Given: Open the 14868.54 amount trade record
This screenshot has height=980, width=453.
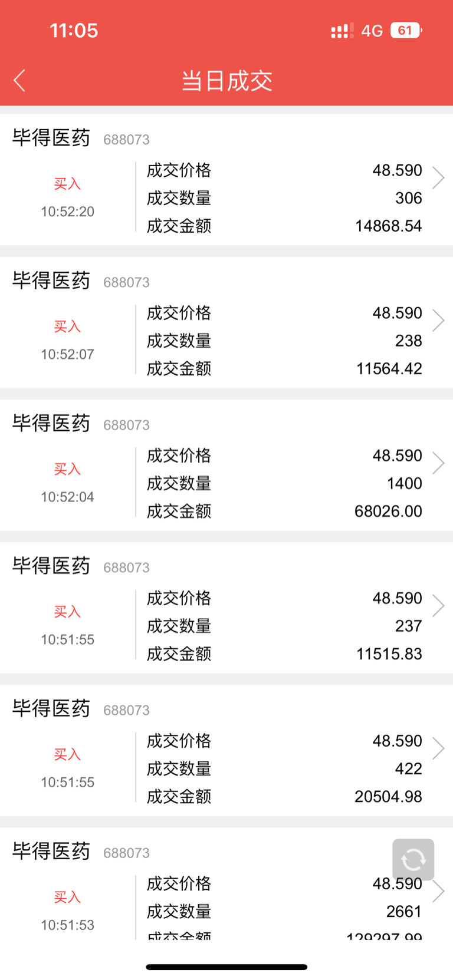Looking at the screenshot, I should (226, 180).
